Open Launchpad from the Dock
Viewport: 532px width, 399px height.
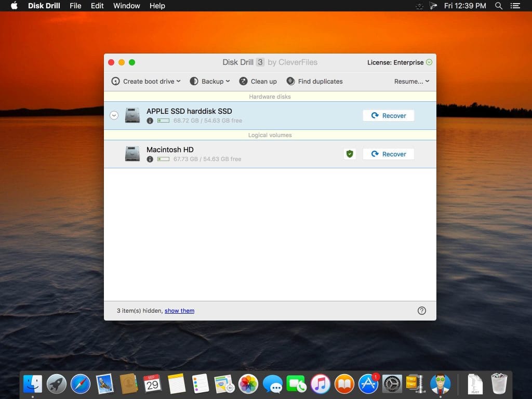(x=56, y=383)
